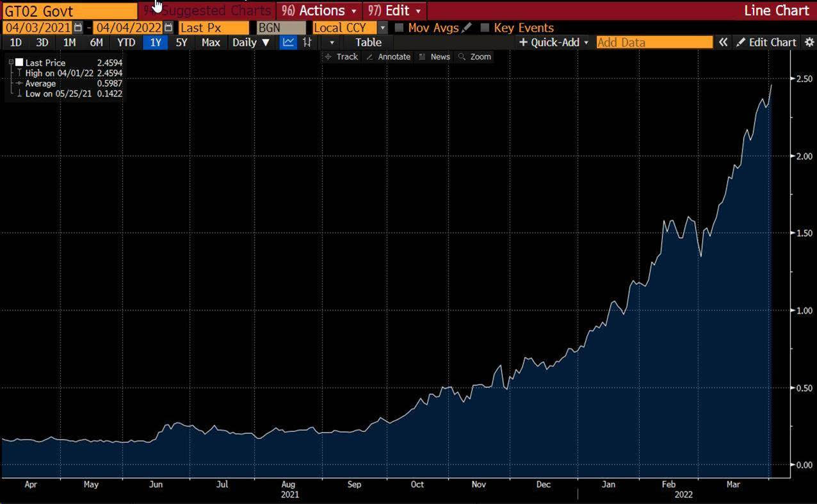817x504 pixels.
Task: Activate the Track crosshair tool
Action: 341,56
